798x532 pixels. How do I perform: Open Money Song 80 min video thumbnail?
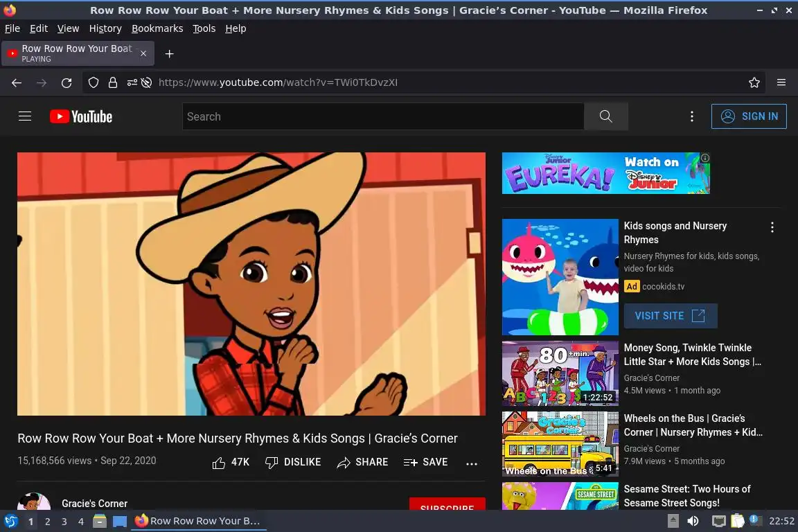pyautogui.click(x=560, y=373)
